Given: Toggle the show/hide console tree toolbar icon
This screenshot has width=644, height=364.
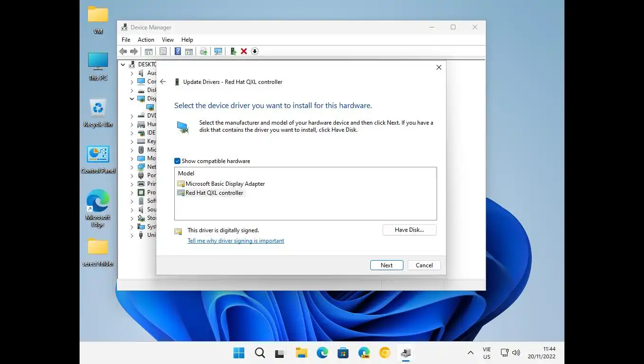Looking at the screenshot, I should (149, 51).
